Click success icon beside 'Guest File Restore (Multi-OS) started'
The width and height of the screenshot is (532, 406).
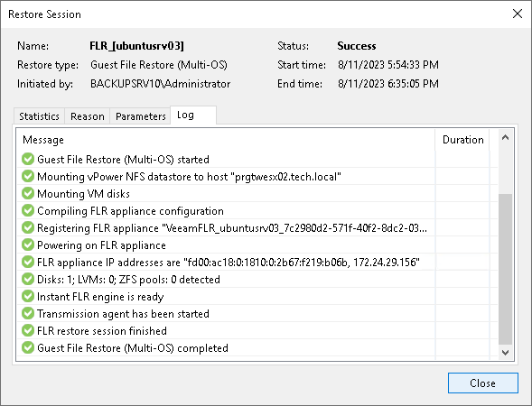pos(28,159)
